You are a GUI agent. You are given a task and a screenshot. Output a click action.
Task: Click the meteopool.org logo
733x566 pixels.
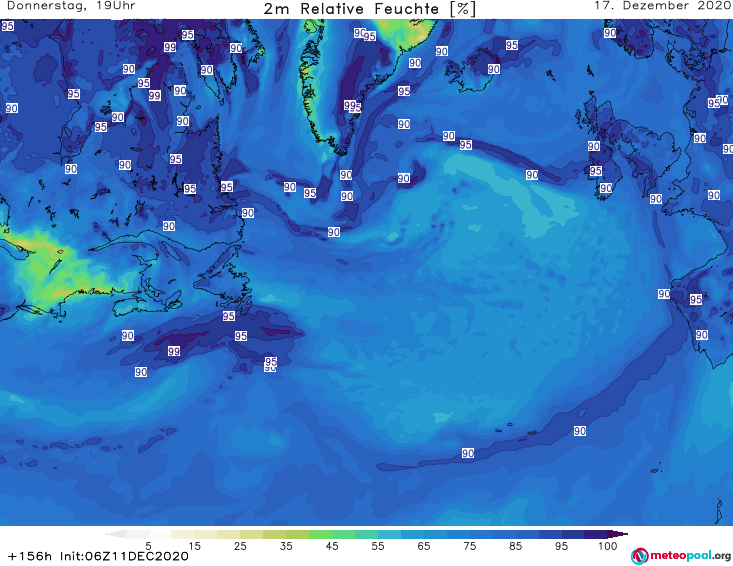point(681,556)
